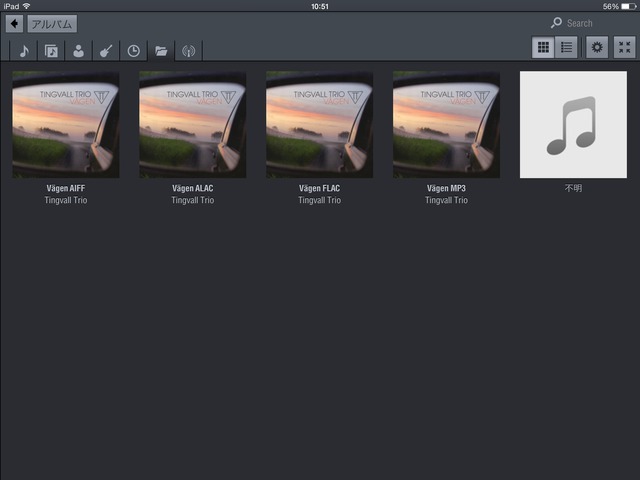The width and height of the screenshot is (640, 480).
Task: Open the unknown 不明 album placeholder
Action: [x=573, y=124]
